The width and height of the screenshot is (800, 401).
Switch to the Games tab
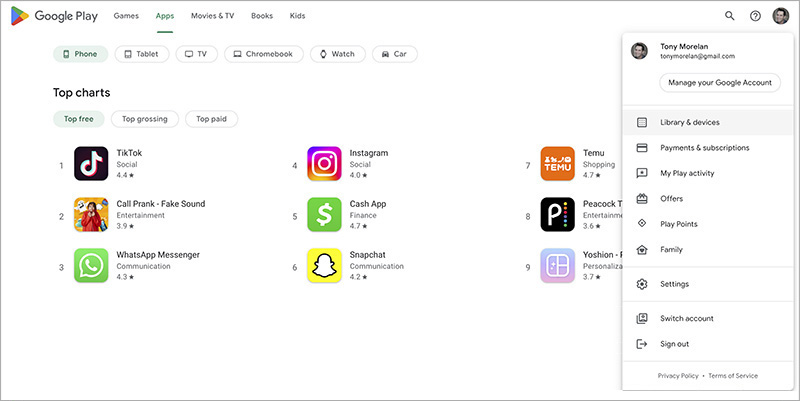[x=126, y=16]
